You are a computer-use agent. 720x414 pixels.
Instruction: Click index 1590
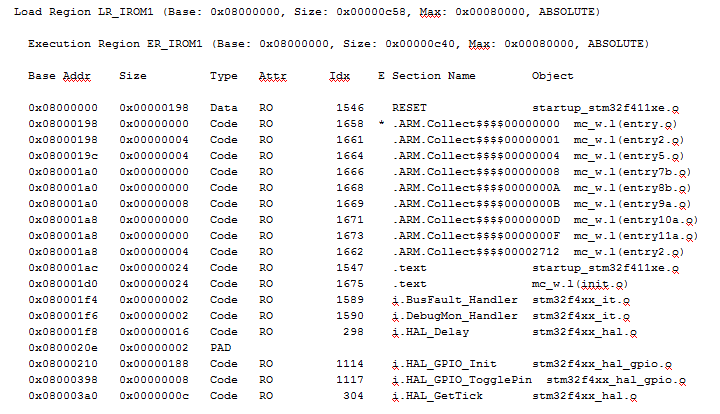click(350, 316)
